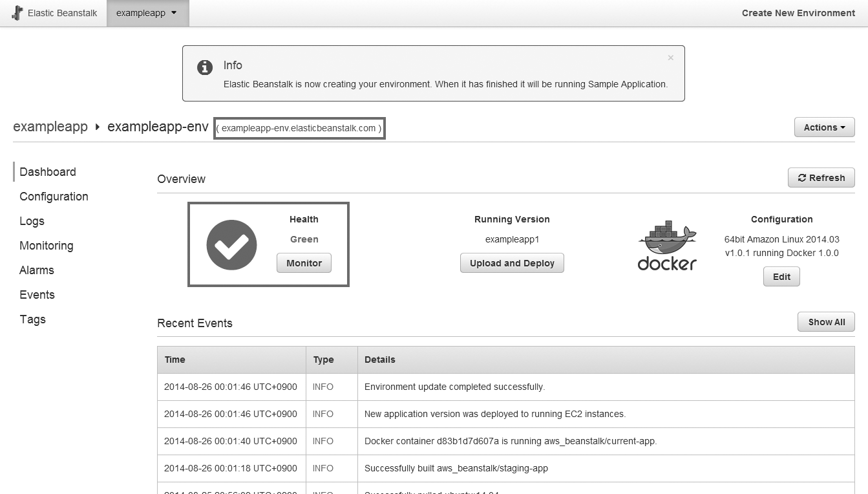Viewport: 868px width, 494px height.
Task: Go to exampleapp breadcrumb link
Action: pos(50,127)
